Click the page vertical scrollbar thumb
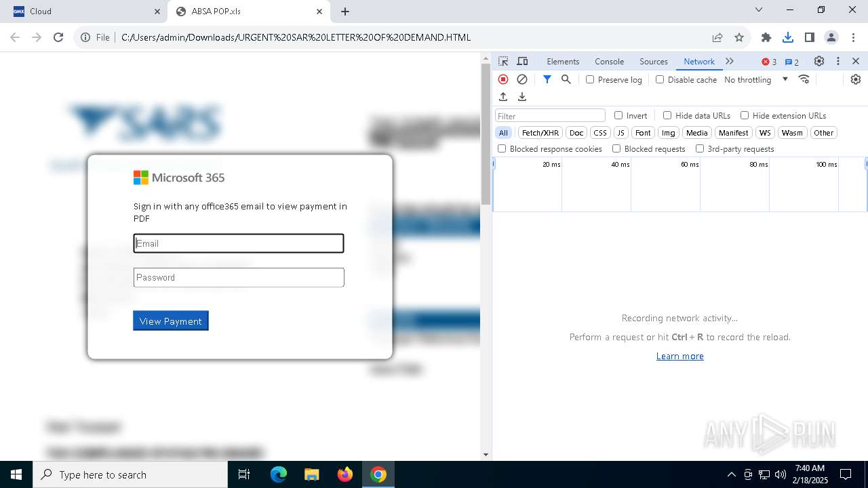The height and width of the screenshot is (488, 868). [x=486, y=134]
